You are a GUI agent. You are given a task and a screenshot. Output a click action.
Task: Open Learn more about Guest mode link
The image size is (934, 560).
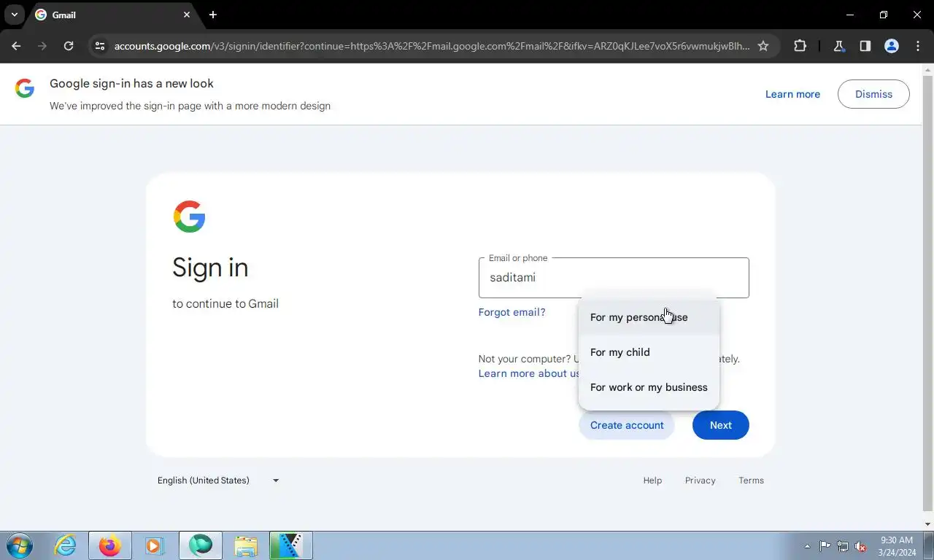coord(528,373)
